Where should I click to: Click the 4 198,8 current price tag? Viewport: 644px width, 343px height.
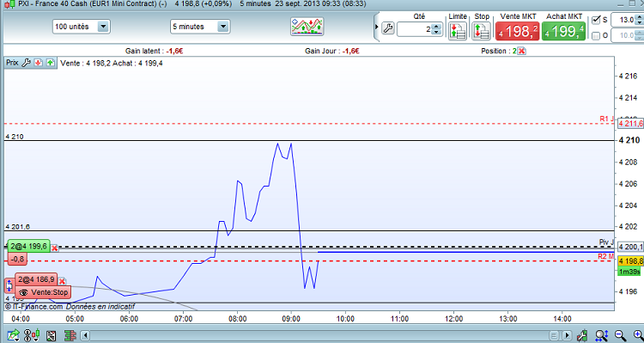click(x=630, y=261)
